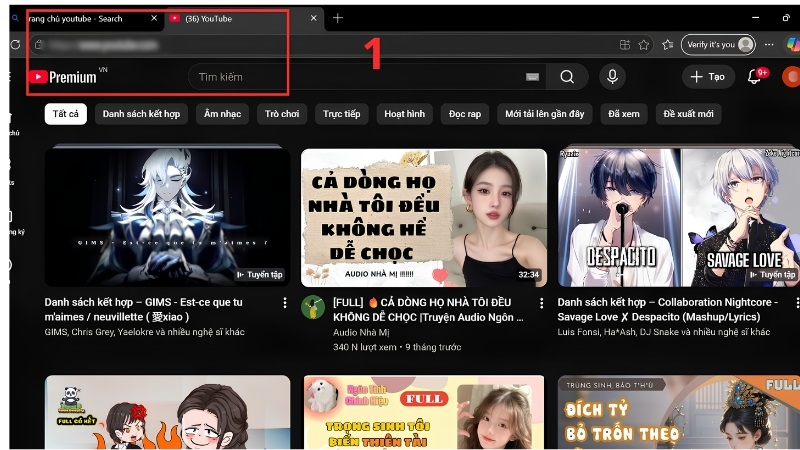Image resolution: width=800 pixels, height=450 pixels.
Task: Click the search magnifier button
Action: [567, 77]
